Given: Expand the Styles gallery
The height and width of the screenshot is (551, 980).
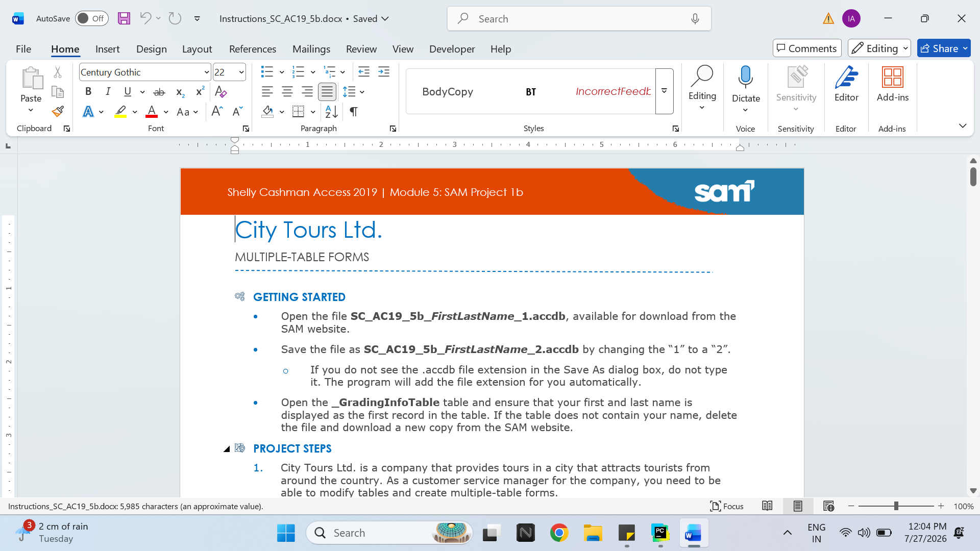Looking at the screenshot, I should click(664, 91).
